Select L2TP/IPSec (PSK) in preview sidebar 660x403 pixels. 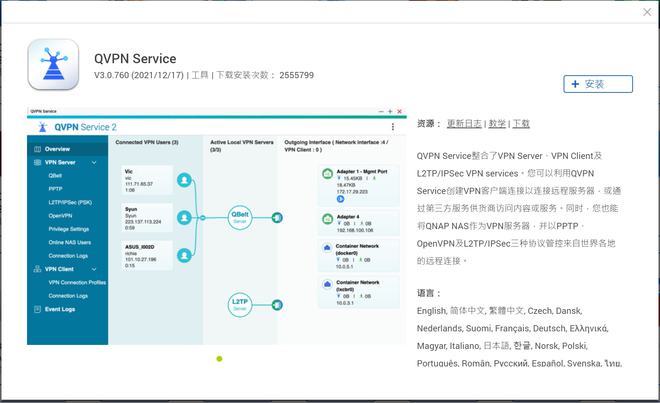pos(70,202)
